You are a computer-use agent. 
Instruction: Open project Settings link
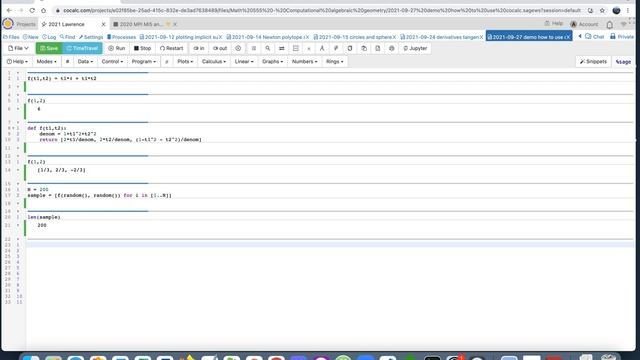(91, 37)
